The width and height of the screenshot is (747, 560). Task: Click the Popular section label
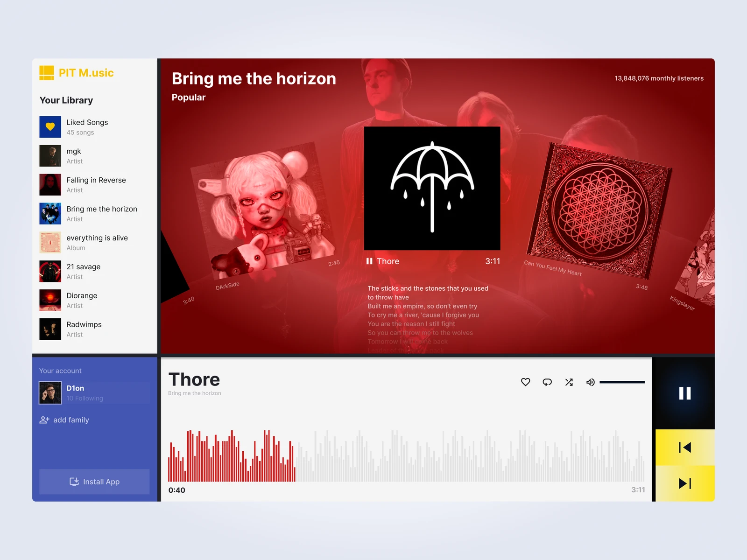[189, 98]
